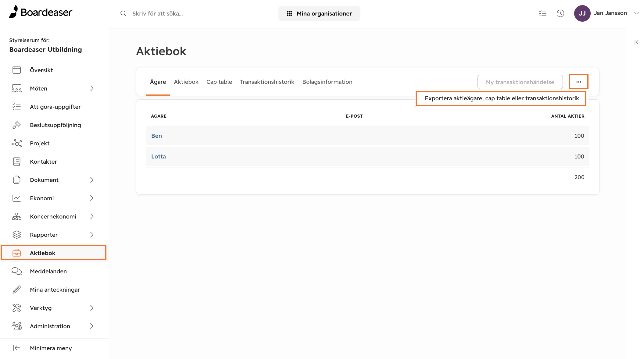Expand the Verktyg submenu chevron
This screenshot has width=644, height=359.
pyautogui.click(x=92, y=308)
